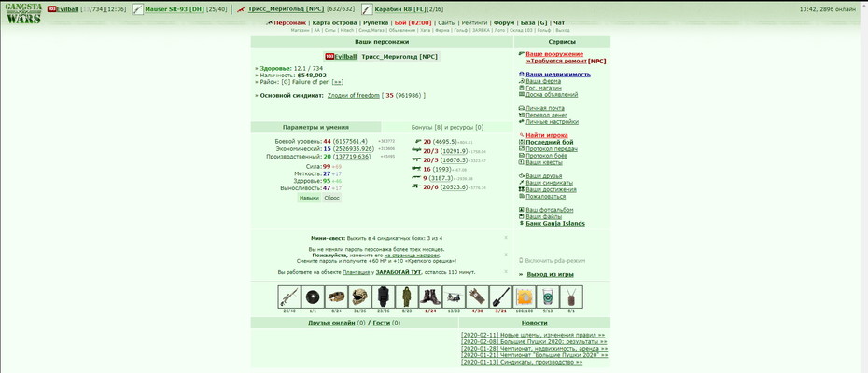Open the round black item 1/1
Screen dimensions: 868x373
313,297
